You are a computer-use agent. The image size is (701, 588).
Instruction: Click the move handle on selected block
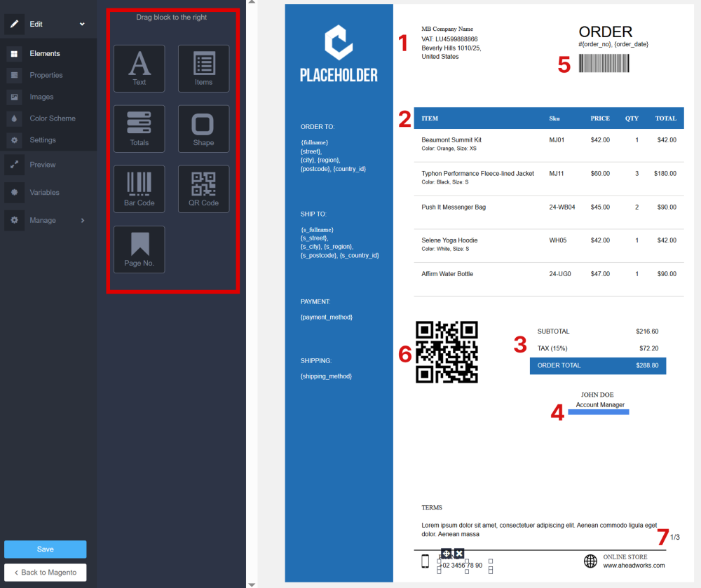click(x=446, y=554)
